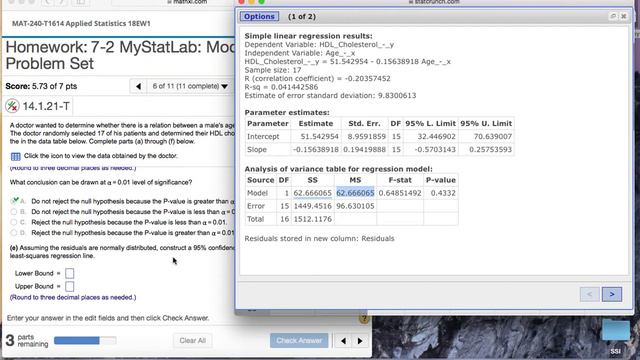Click Intercept lower limit 32.446902
Viewport: 640px width, 360px height.
[x=437, y=137]
